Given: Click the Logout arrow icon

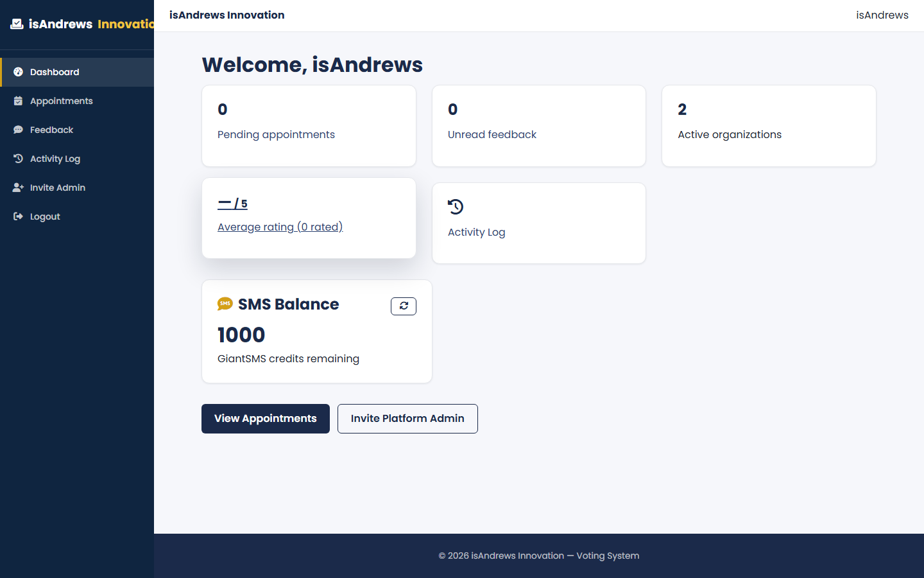Looking at the screenshot, I should tap(18, 216).
